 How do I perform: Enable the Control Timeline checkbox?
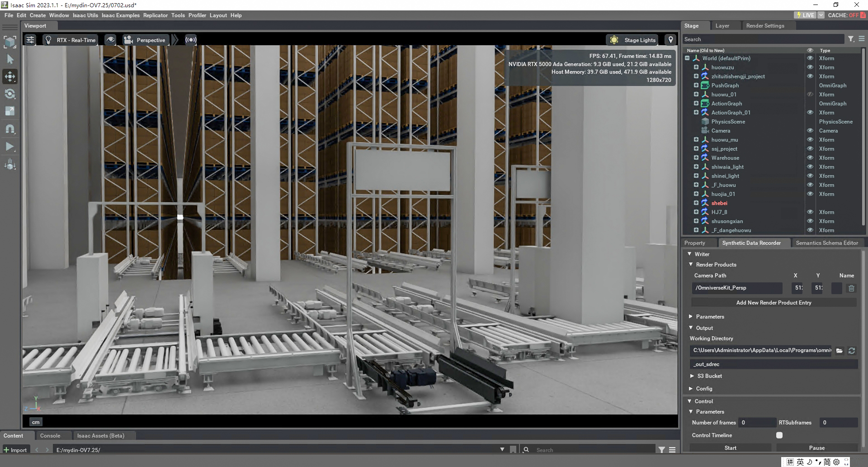tap(779, 435)
